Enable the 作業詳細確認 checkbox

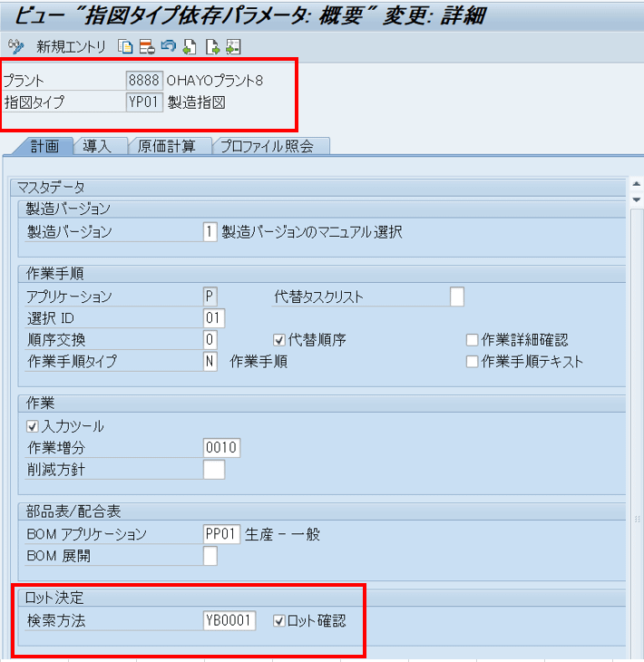472,340
